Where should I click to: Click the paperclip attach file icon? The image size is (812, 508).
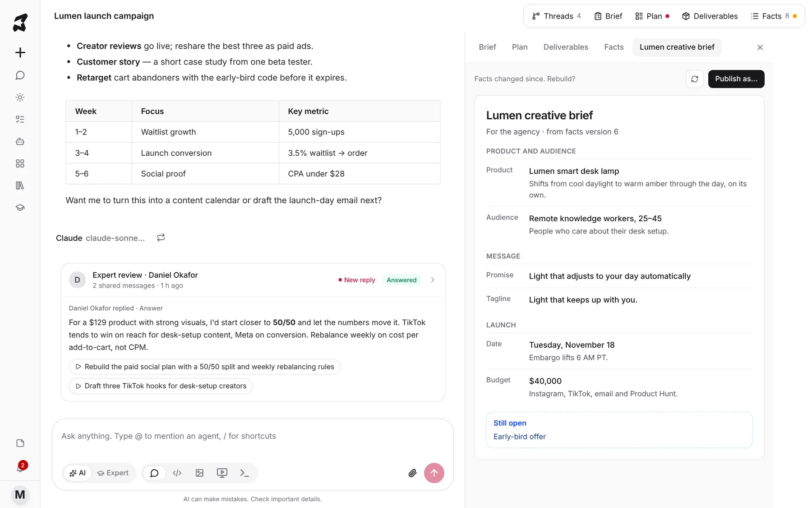[412, 473]
